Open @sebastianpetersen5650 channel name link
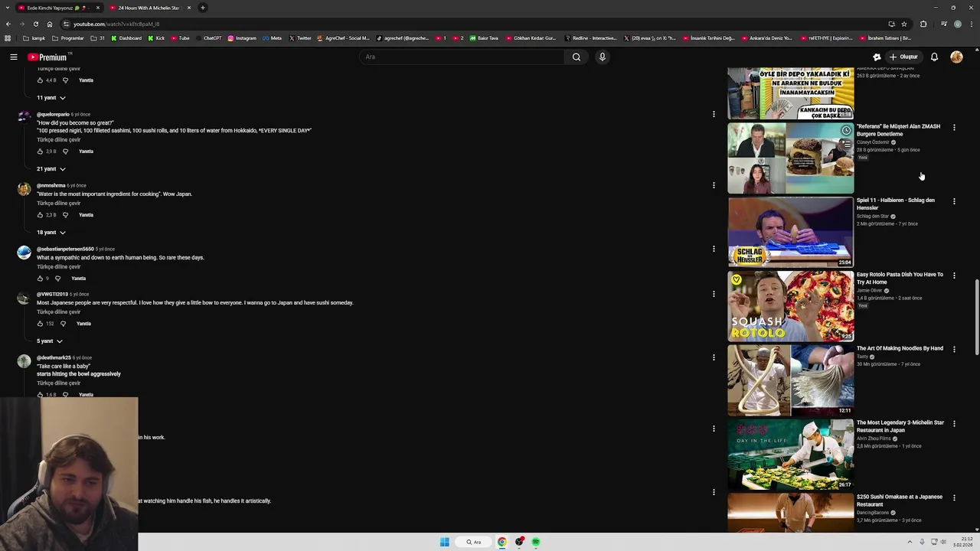This screenshot has width=980, height=551. pyautogui.click(x=65, y=249)
